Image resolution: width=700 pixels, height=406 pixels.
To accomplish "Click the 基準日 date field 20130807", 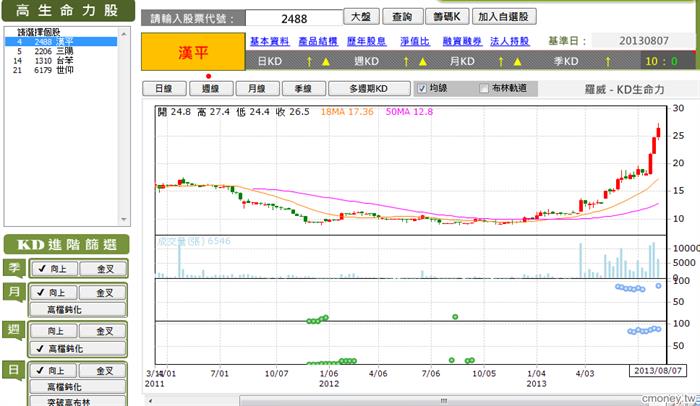I will pyautogui.click(x=643, y=41).
